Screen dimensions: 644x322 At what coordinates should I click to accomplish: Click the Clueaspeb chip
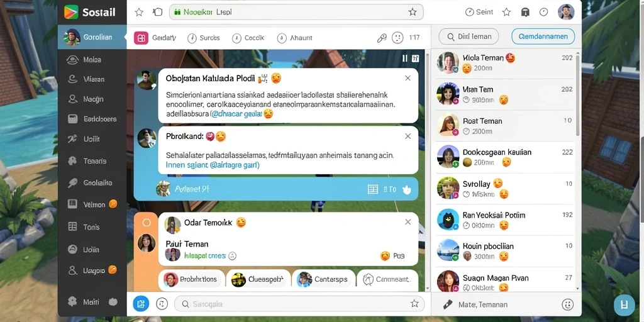click(x=258, y=279)
